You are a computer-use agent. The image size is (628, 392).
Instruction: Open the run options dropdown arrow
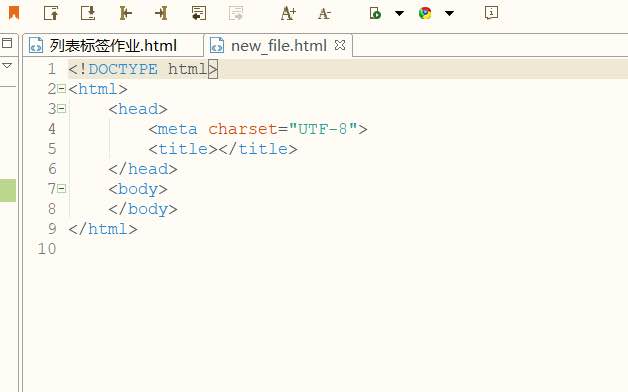pos(399,13)
